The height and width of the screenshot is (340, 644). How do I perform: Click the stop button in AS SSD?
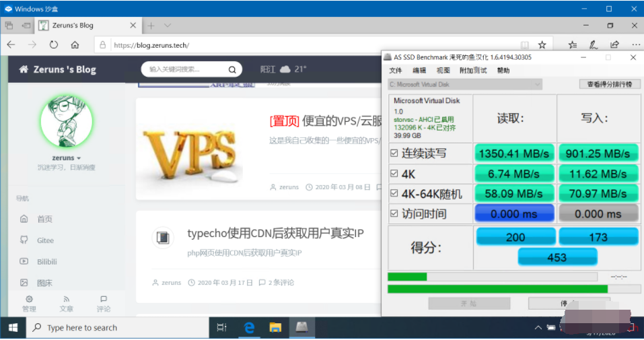569,304
